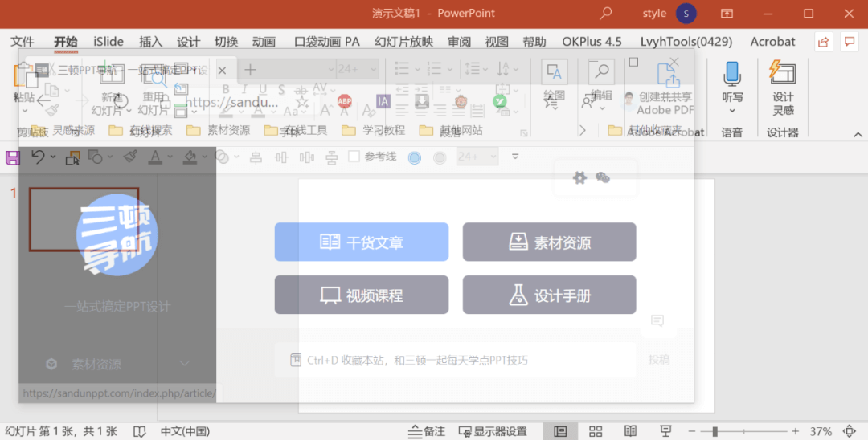Viewport: 868px width, 440px height.
Task: Click the star bookmark icon beside the address bar
Action: (x=301, y=102)
